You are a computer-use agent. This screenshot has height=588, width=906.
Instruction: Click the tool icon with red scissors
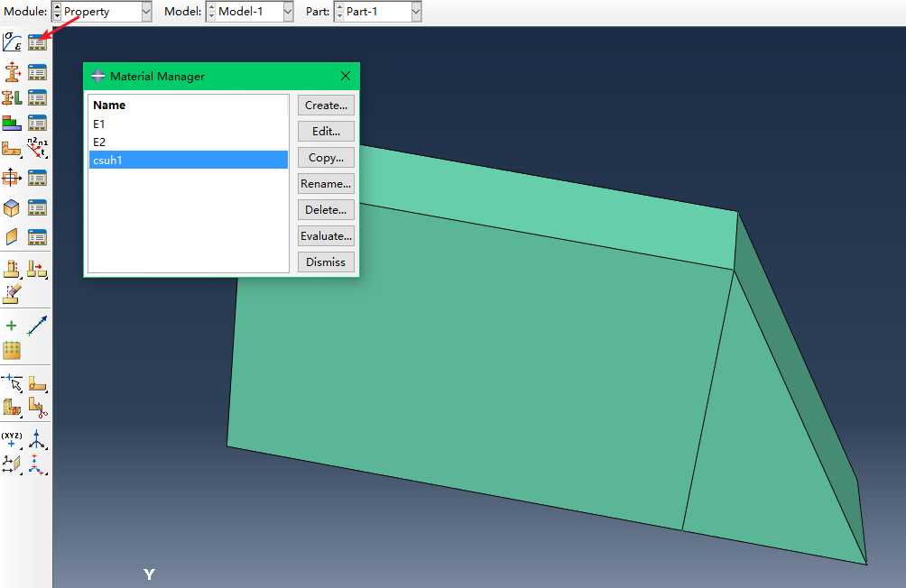coord(38,408)
